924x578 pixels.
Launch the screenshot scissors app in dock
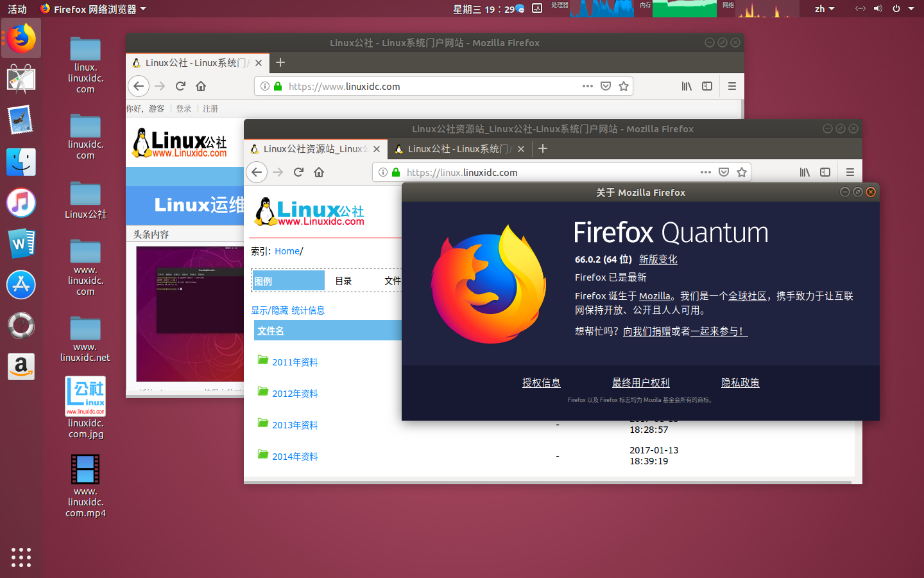tap(21, 80)
